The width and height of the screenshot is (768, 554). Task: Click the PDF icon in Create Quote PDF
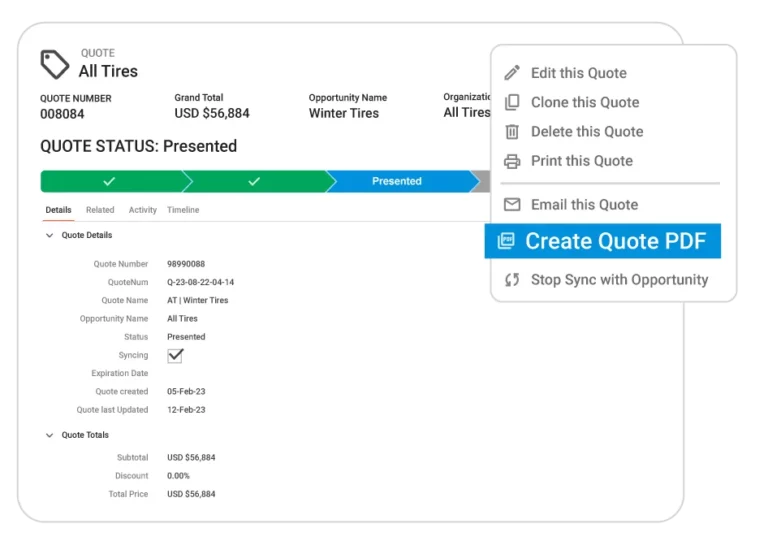tap(506, 241)
